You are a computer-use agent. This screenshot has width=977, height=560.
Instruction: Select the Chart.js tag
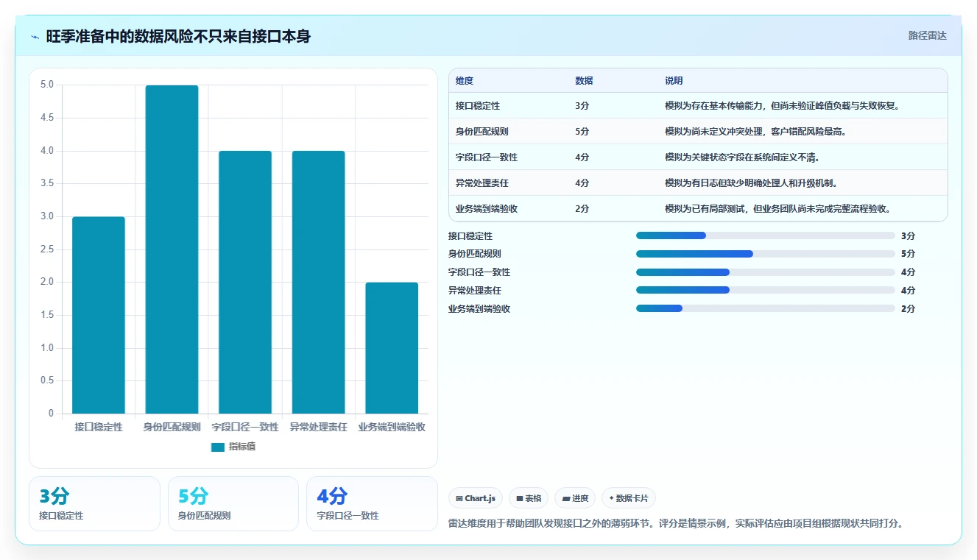pyautogui.click(x=476, y=498)
